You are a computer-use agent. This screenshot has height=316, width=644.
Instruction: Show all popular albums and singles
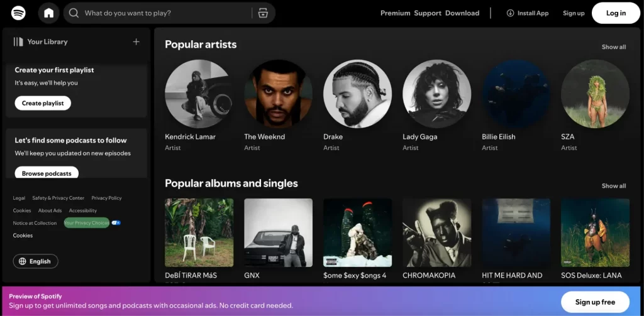613,186
